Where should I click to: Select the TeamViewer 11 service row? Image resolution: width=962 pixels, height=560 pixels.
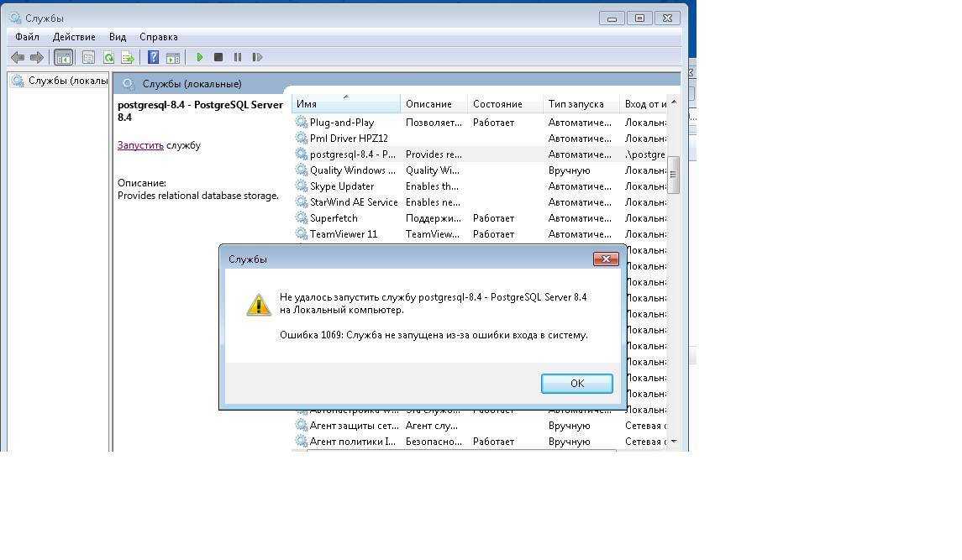point(481,234)
